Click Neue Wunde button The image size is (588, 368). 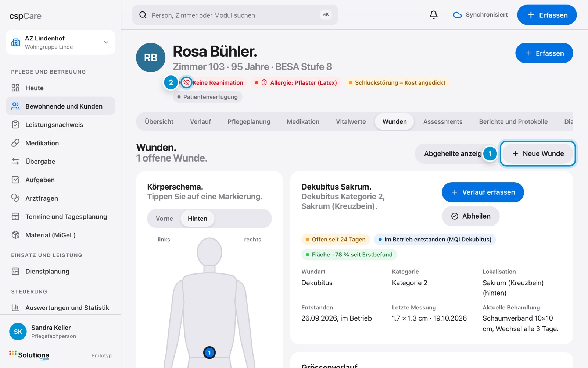pos(538,153)
